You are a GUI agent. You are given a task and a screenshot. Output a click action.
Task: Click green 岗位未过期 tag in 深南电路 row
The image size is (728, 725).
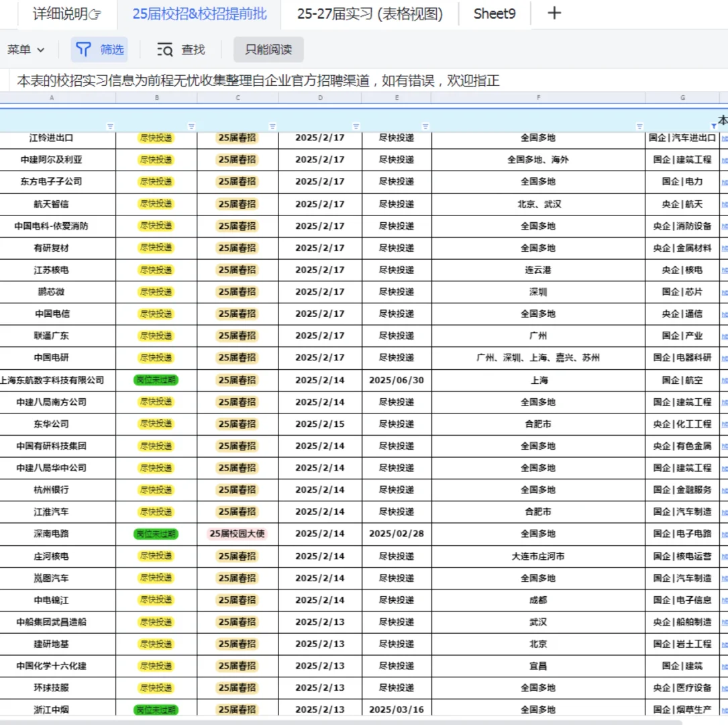pos(156,534)
